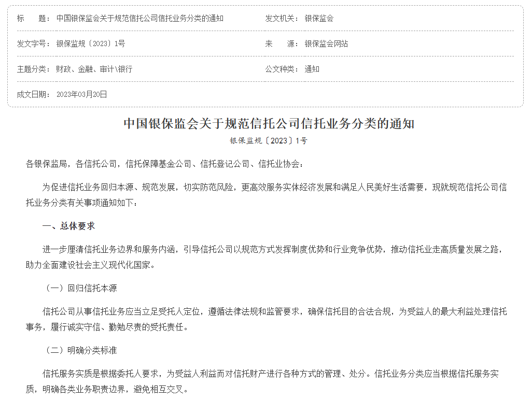The height and width of the screenshot is (401, 532).
Task: Select the metadata title text '中国银保监会关于规范信托公司信托业务分类的通知'
Action: coord(140,18)
